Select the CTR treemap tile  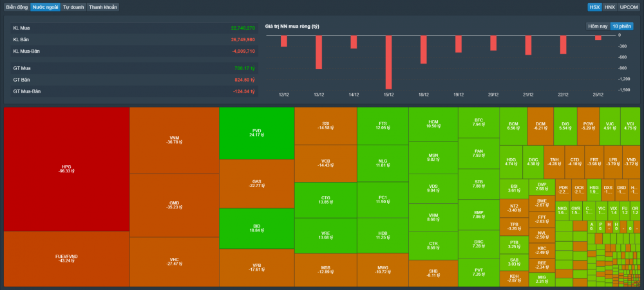(x=433, y=246)
